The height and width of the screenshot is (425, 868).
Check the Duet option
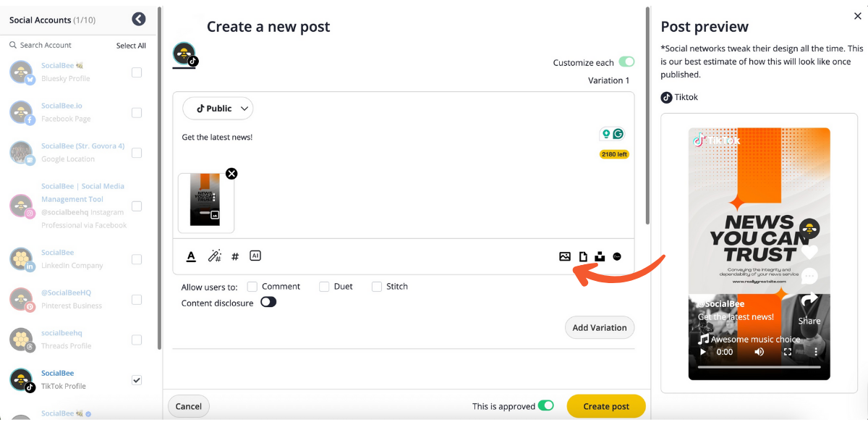pyautogui.click(x=324, y=287)
